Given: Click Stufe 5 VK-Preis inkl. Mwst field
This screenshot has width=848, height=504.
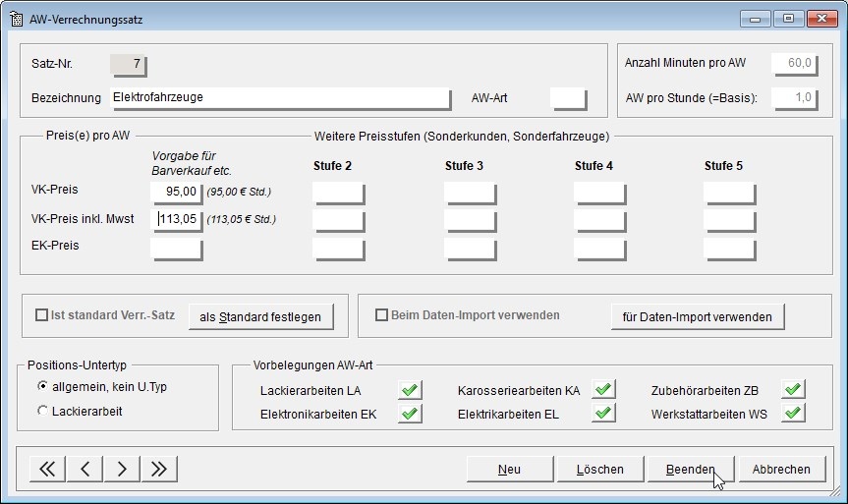Looking at the screenshot, I should [x=729, y=221].
